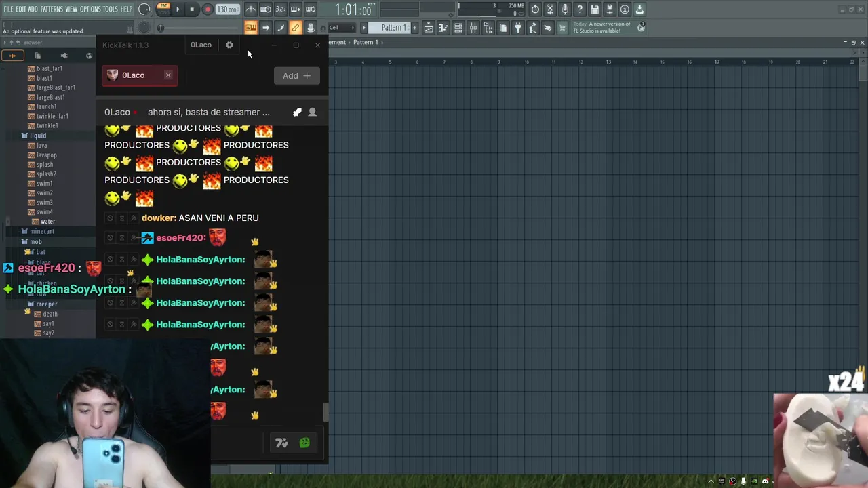Toggle loop recording icon
Viewport: 868px width, 488px height.
(311, 9)
